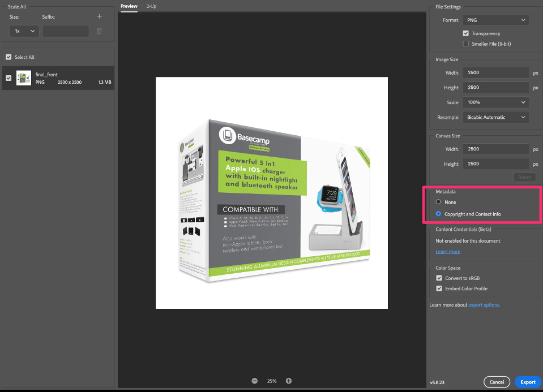
Task: Uncheck Convert to sRGB
Action: (x=439, y=278)
